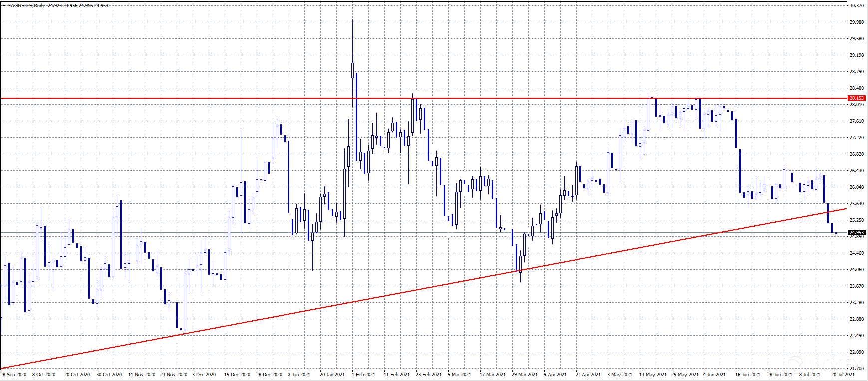868x381 pixels.
Task: Select the red horizontal resistance line
Action: tap(424, 98)
